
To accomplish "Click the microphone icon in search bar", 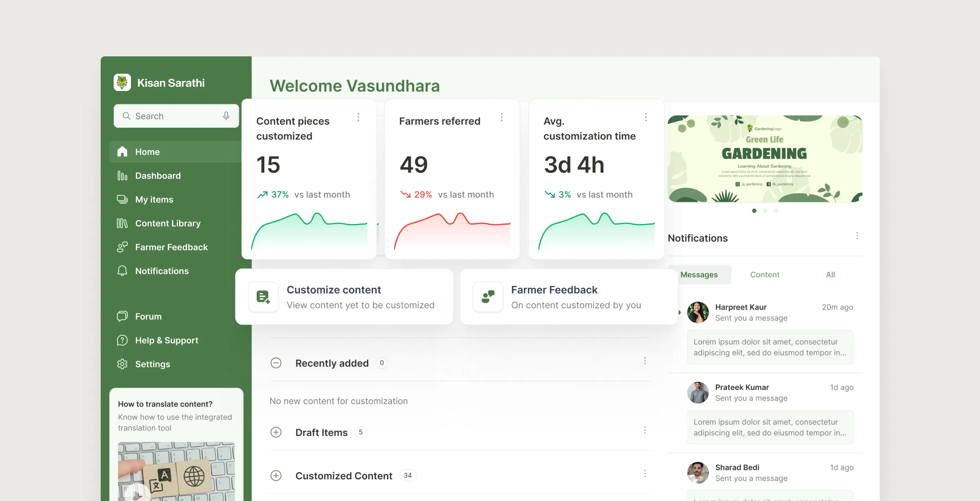I will pos(226,116).
